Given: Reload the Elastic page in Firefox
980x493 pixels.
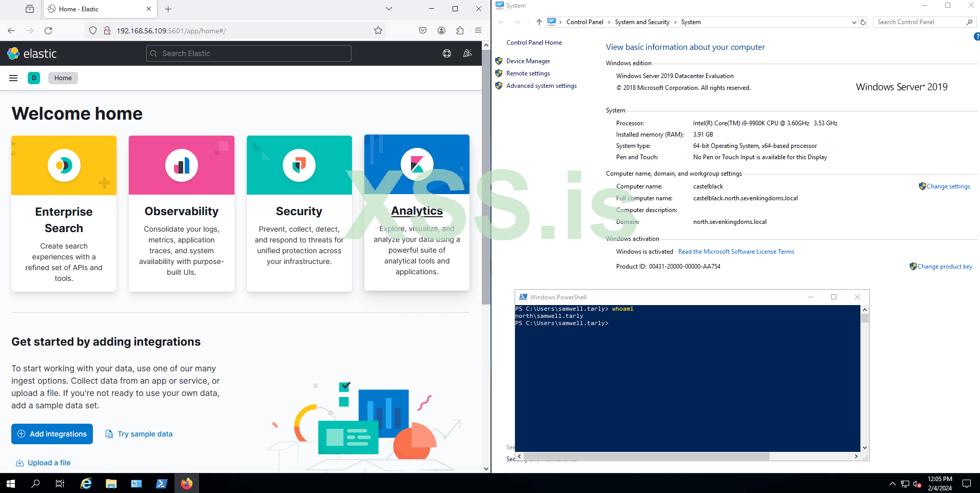Looking at the screenshot, I should (x=48, y=31).
